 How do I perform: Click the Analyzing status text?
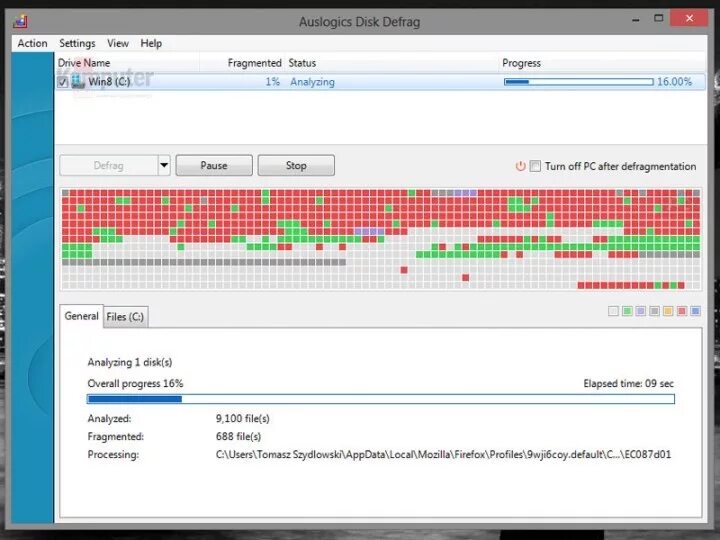click(x=312, y=82)
